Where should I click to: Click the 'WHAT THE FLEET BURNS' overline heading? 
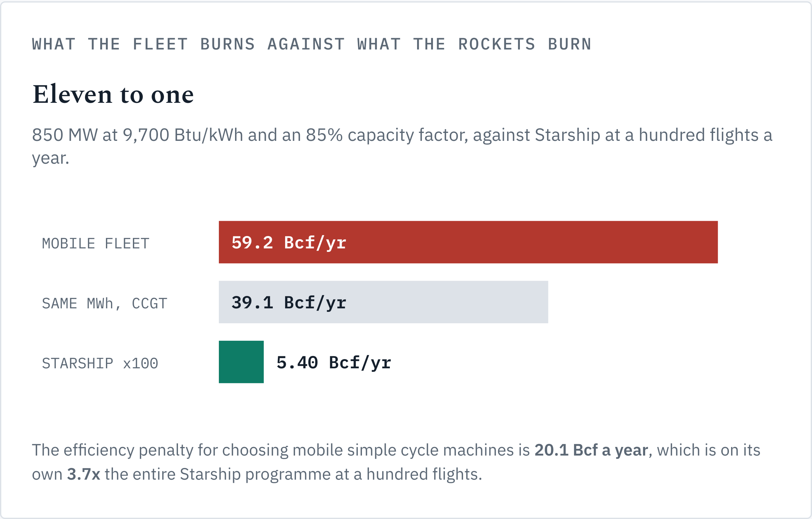click(312, 44)
